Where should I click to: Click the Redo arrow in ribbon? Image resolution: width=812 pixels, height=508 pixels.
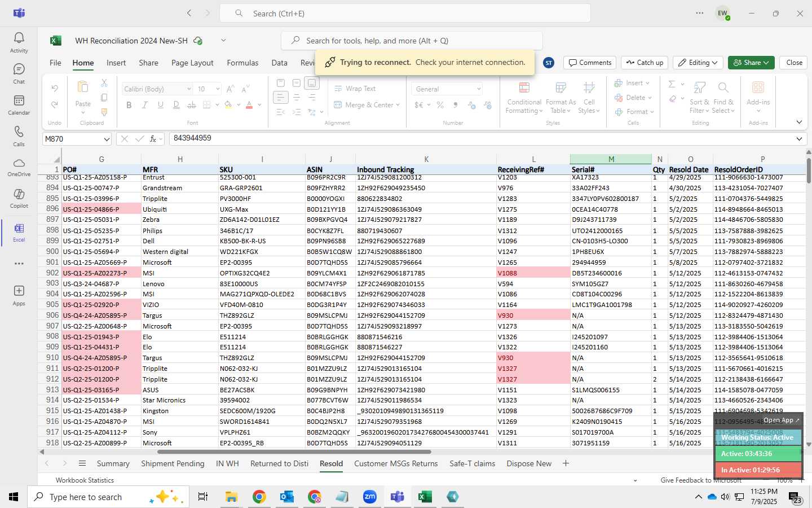click(55, 104)
